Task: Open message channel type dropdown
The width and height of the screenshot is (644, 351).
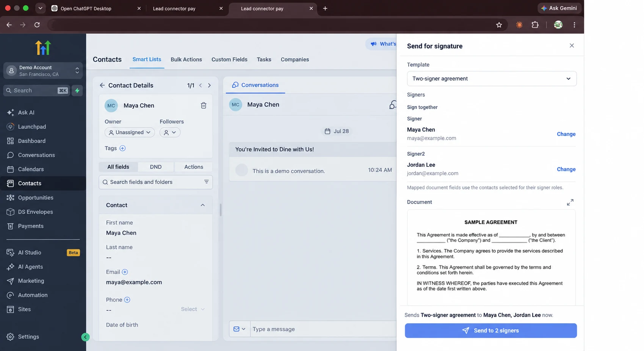Action: tap(240, 329)
